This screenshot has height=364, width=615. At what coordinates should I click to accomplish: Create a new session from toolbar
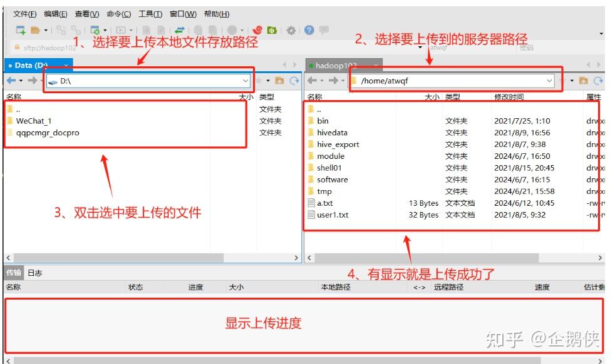tap(21, 30)
